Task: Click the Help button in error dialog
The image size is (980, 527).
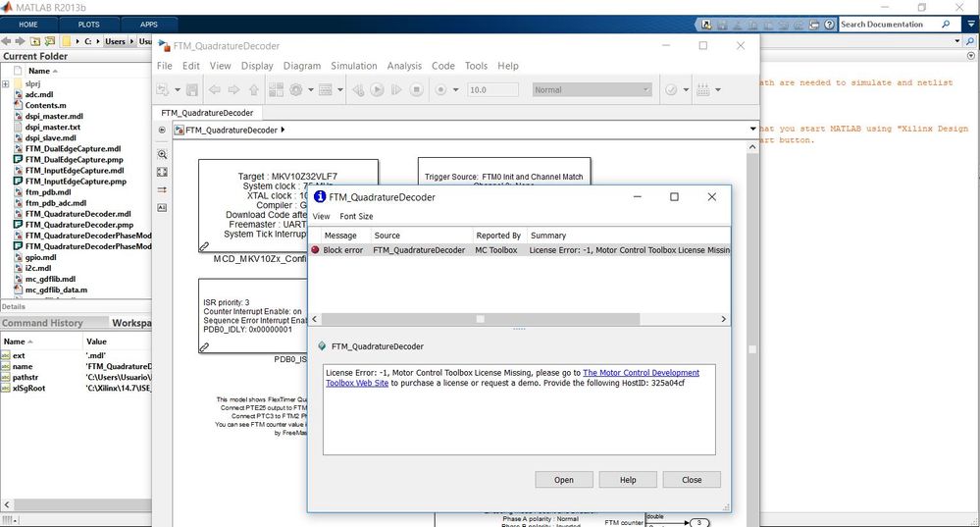Action: (628, 480)
